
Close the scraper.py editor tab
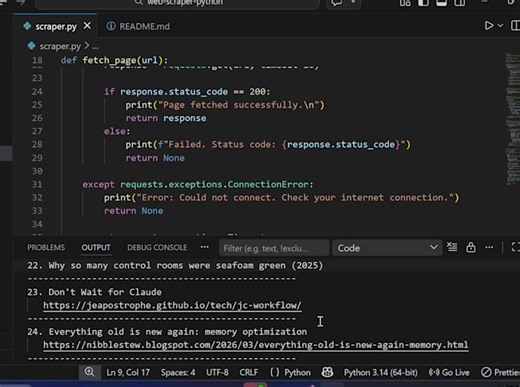(87, 26)
